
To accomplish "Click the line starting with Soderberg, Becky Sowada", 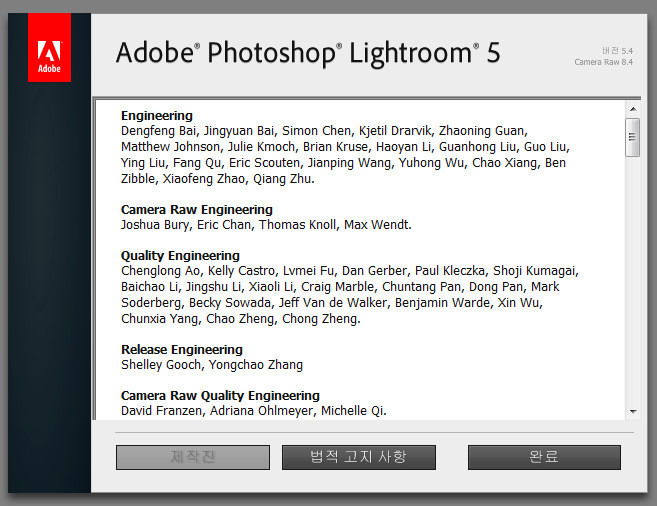I will coord(332,303).
